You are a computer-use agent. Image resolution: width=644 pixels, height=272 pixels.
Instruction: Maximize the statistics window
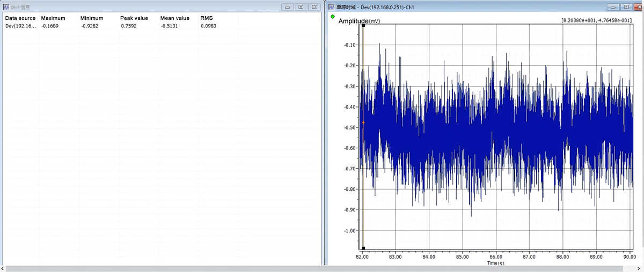[301, 7]
